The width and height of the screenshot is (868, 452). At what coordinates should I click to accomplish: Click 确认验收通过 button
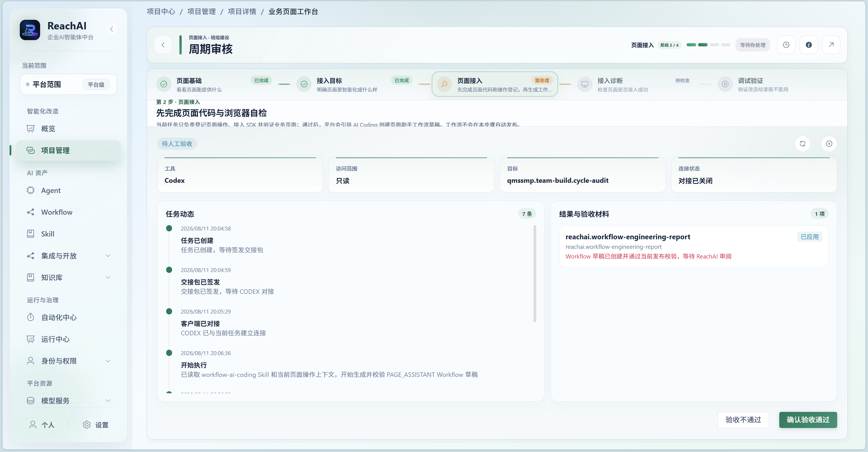point(808,420)
